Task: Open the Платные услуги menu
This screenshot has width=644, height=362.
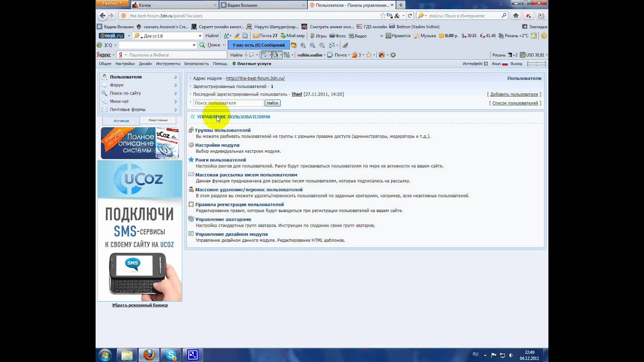Action: point(252,64)
